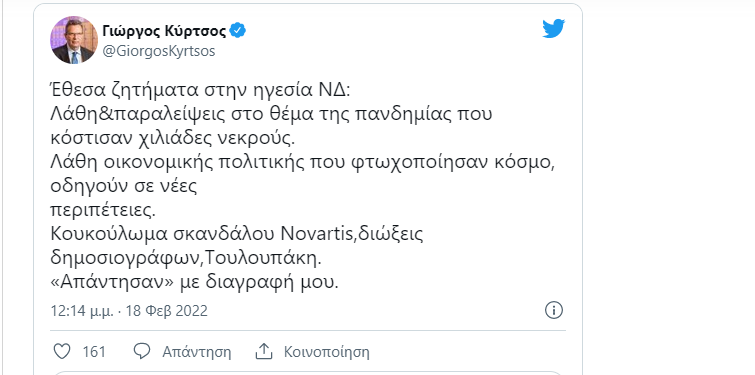This screenshot has width=755, height=375.
Task: Open the Γιώργος Κύρτσος display name link
Action: [164, 32]
